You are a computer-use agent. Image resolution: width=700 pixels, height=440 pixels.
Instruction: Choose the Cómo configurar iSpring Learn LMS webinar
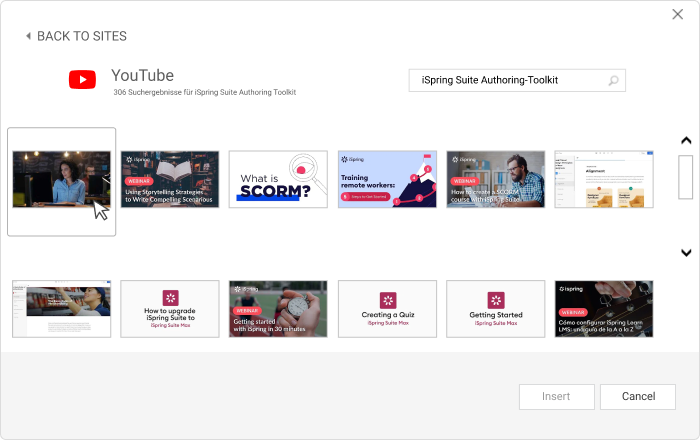click(604, 309)
